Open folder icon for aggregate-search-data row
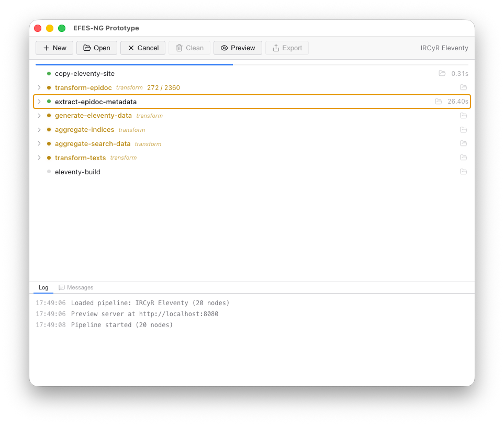Screen dimensions: 504x425 tap(463, 143)
